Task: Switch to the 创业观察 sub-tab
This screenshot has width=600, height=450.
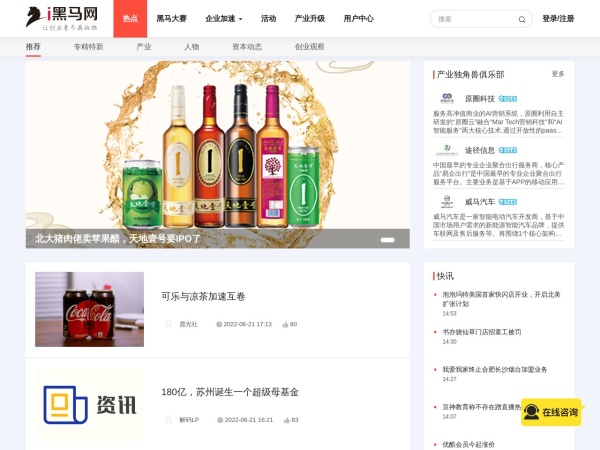Action: point(310,47)
